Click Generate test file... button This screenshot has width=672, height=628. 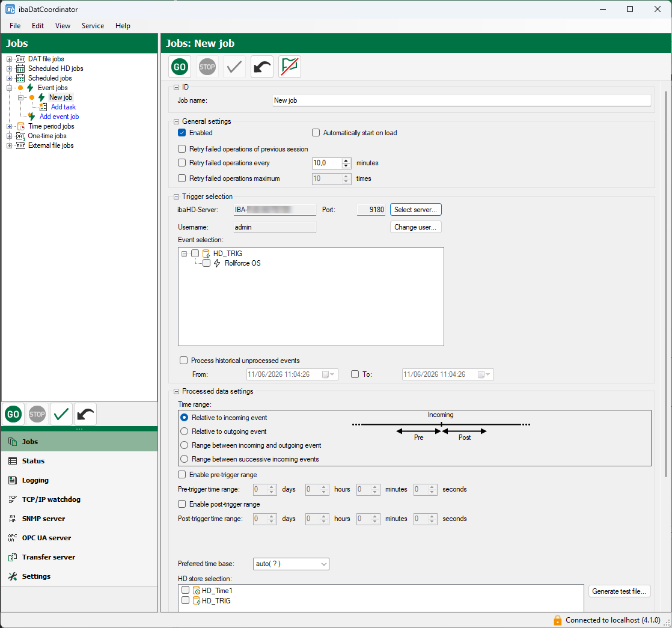tap(619, 591)
